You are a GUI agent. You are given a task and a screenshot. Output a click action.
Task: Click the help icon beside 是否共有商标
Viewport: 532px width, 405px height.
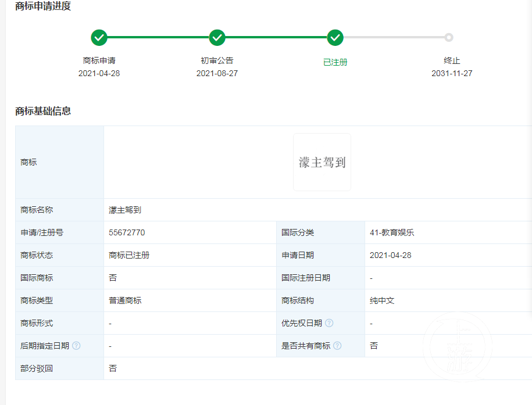click(x=337, y=346)
